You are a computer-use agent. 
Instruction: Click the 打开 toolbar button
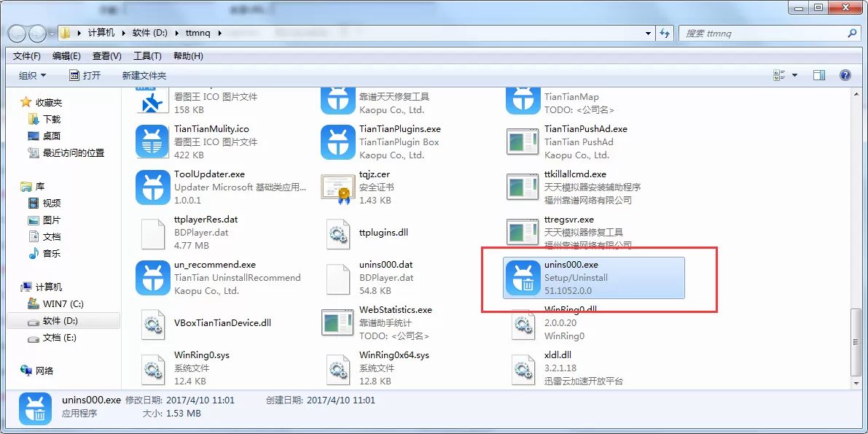coord(85,75)
